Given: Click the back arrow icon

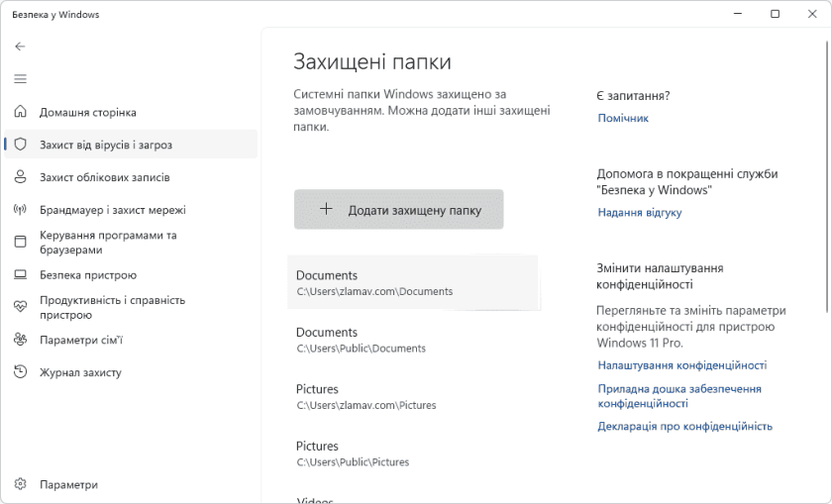Looking at the screenshot, I should click(20, 47).
